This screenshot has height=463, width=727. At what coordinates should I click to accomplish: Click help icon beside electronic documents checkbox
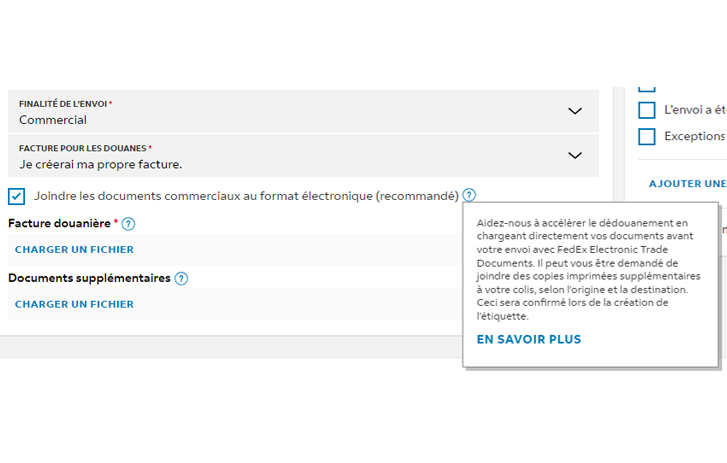click(x=470, y=196)
